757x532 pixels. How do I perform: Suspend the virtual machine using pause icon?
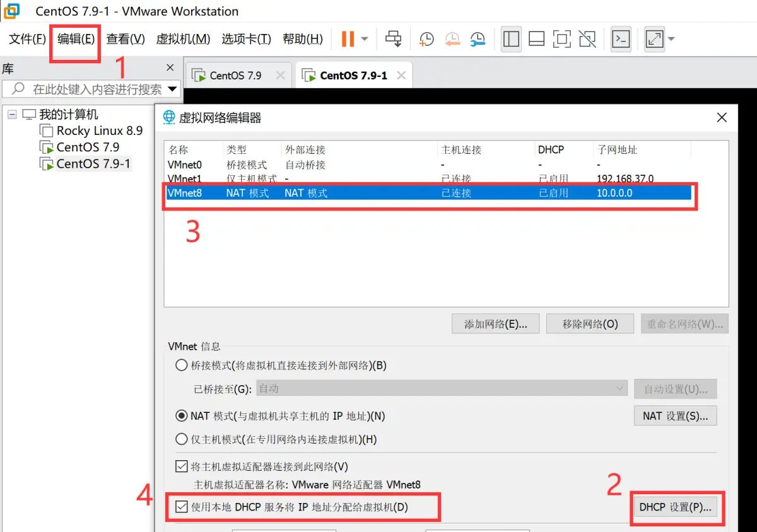(x=348, y=38)
